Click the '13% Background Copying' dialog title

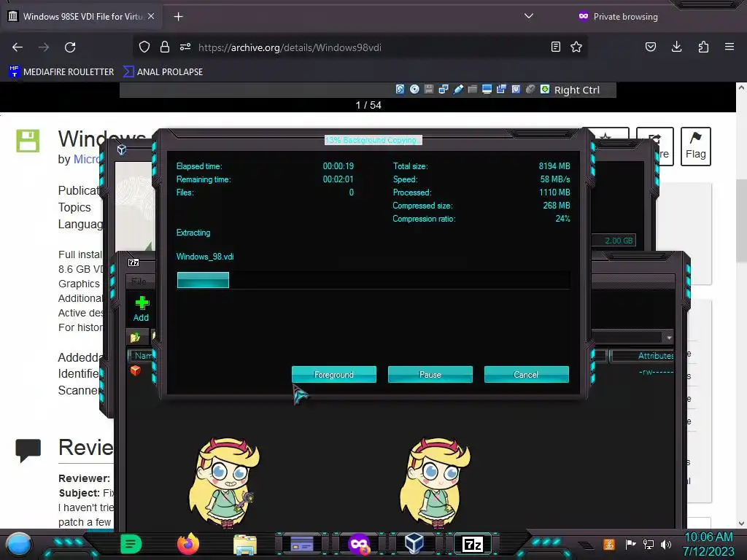373,140
